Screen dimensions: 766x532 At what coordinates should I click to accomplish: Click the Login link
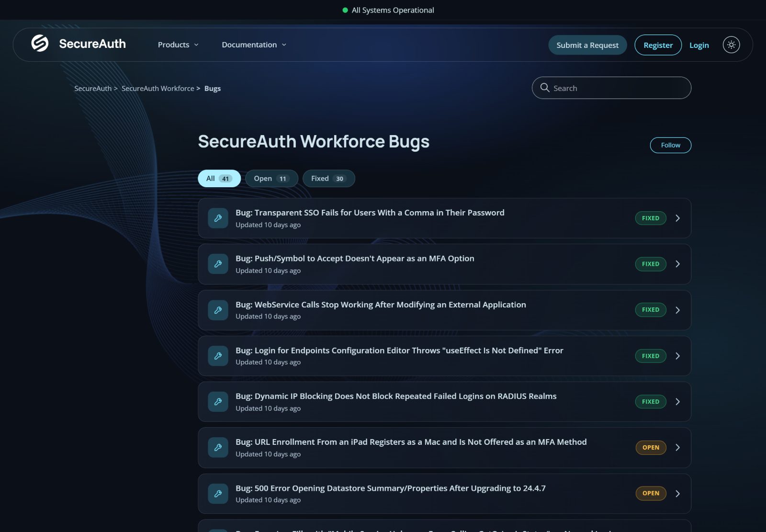tap(699, 45)
